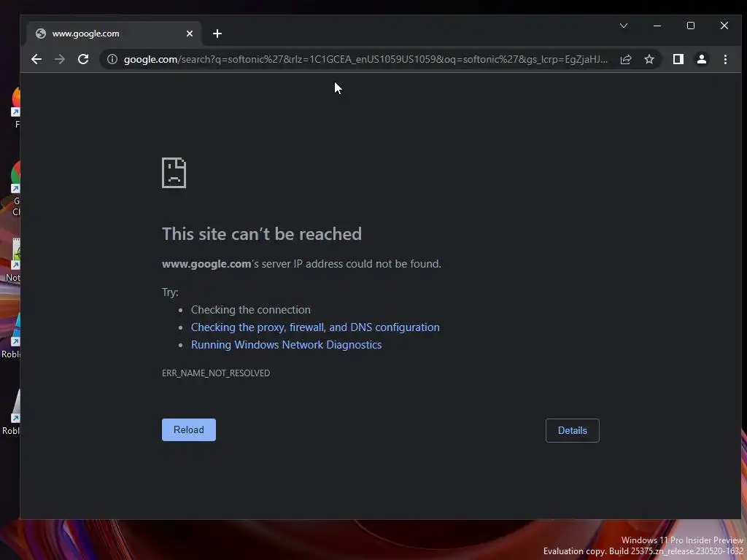Close the Chrome window
This screenshot has height=560, width=747.
724,26
